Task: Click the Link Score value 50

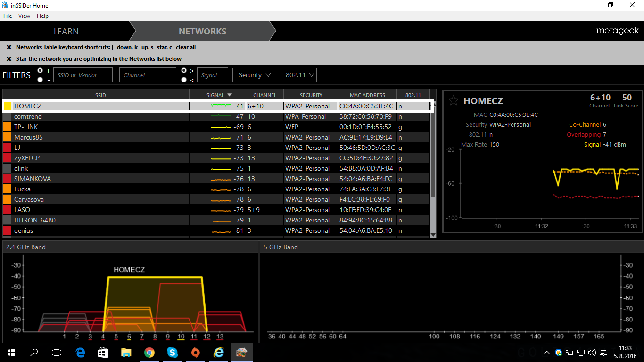Action: coord(627,98)
